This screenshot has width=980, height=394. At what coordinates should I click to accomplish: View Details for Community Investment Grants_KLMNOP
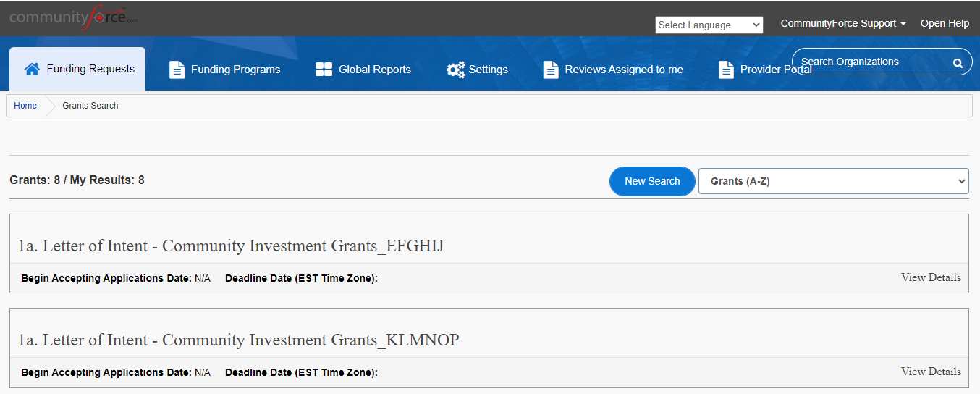[931, 372]
